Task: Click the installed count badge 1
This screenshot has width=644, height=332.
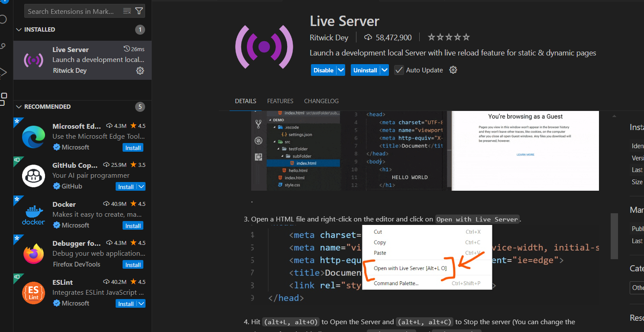Action: (x=139, y=29)
